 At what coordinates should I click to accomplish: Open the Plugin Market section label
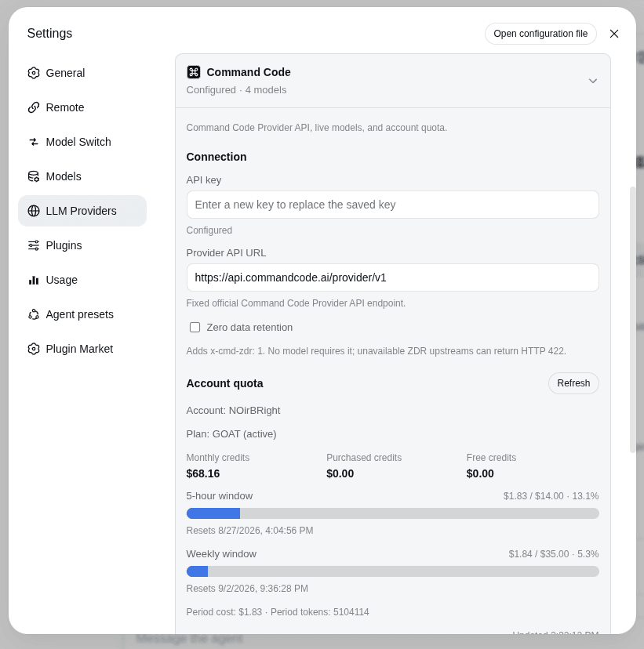[79, 349]
